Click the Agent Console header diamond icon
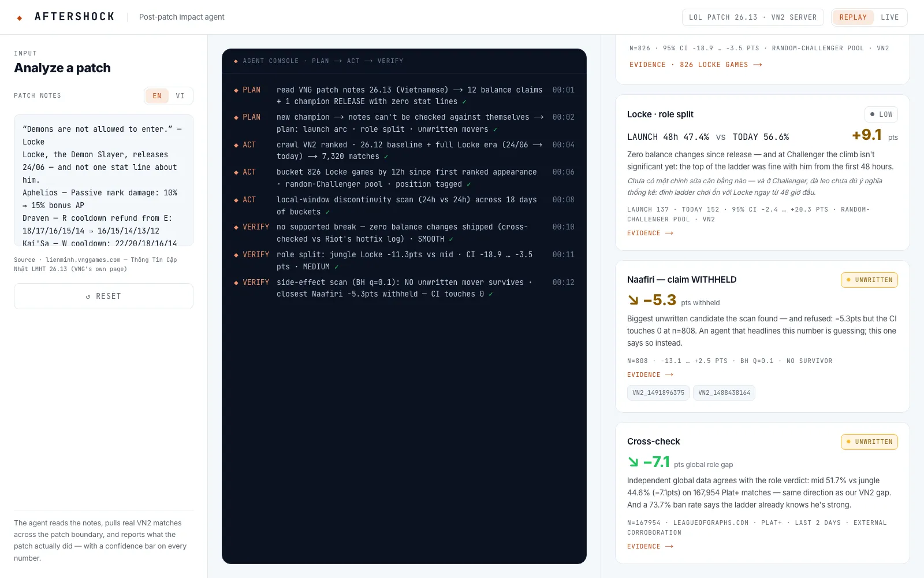This screenshot has height=578, width=924. click(236, 61)
